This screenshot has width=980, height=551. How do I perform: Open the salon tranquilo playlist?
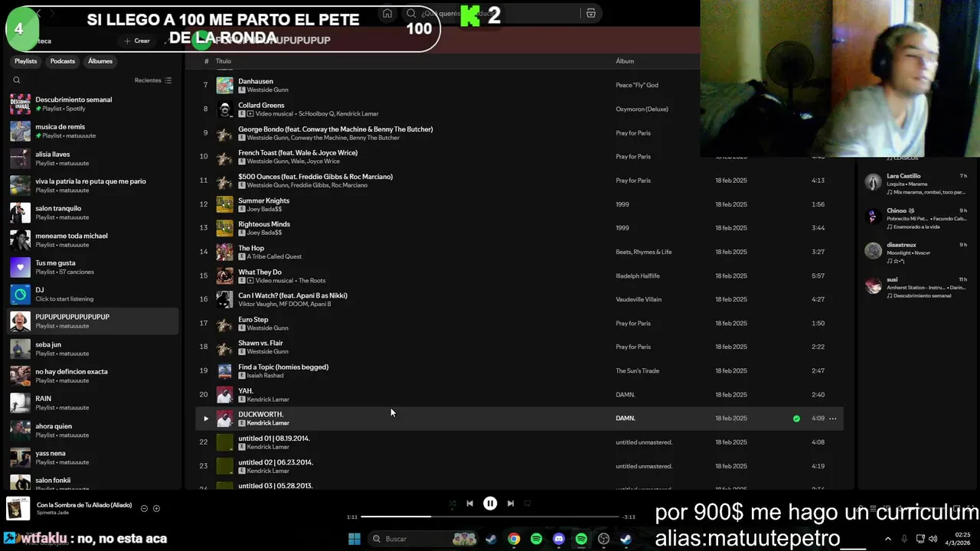pyautogui.click(x=93, y=213)
